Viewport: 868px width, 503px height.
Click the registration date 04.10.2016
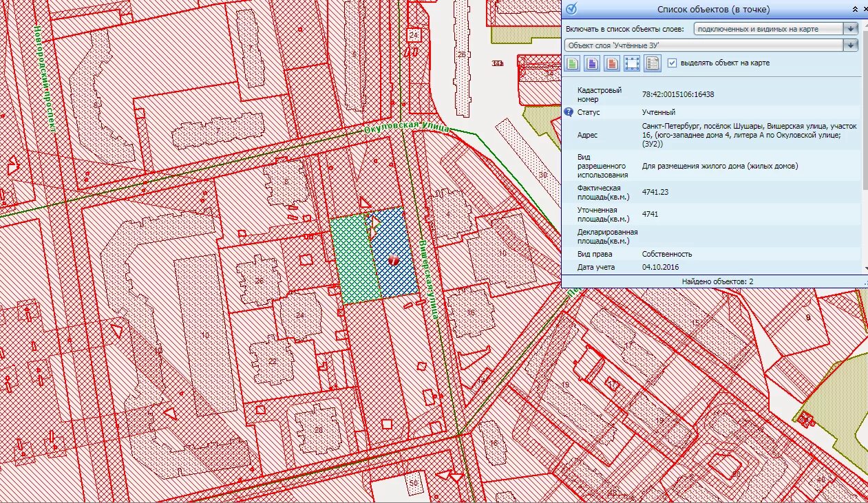(x=661, y=267)
